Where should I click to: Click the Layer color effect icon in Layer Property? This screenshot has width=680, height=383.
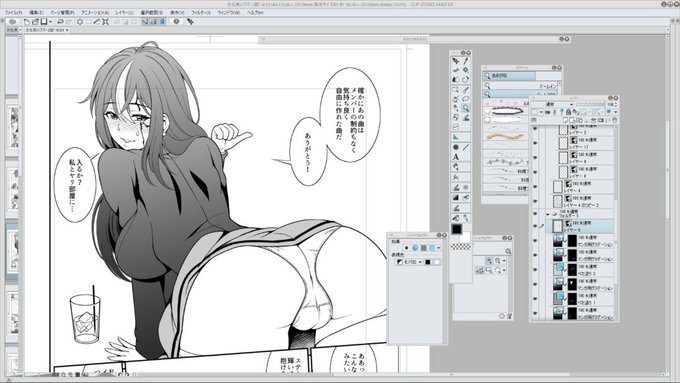[x=432, y=248]
